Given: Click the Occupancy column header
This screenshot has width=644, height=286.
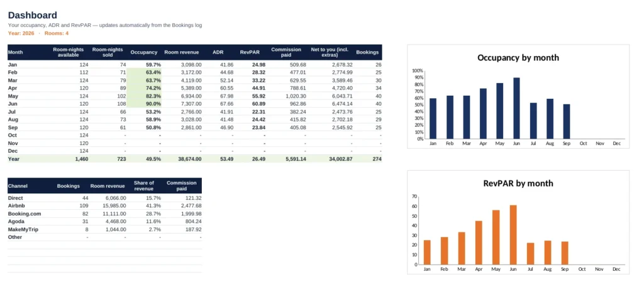Looking at the screenshot, I should [144, 52].
